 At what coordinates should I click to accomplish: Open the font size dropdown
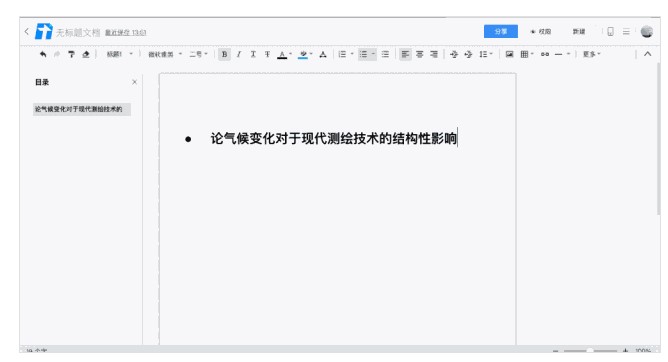(x=198, y=54)
